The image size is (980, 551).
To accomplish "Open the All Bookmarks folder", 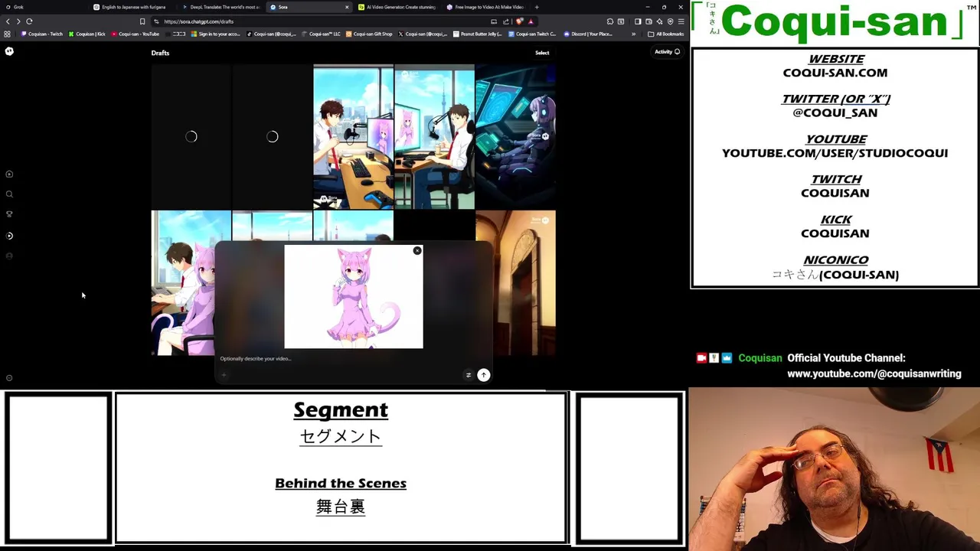I will [x=667, y=34].
